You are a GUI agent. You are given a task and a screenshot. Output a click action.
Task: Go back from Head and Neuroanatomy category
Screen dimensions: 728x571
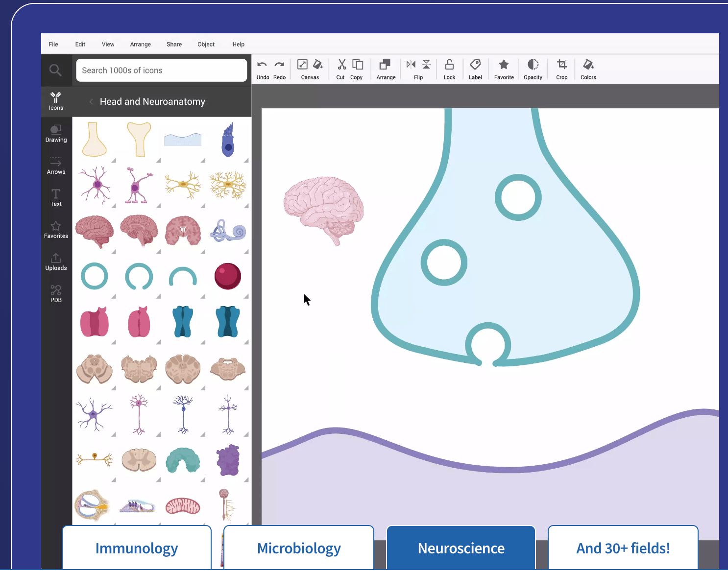91,101
